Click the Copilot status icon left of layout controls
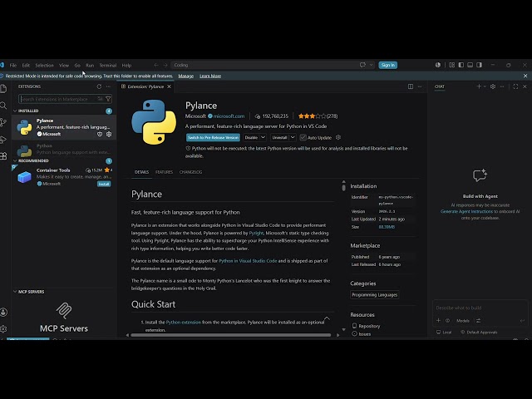This screenshot has height=399, width=532. pos(438,65)
